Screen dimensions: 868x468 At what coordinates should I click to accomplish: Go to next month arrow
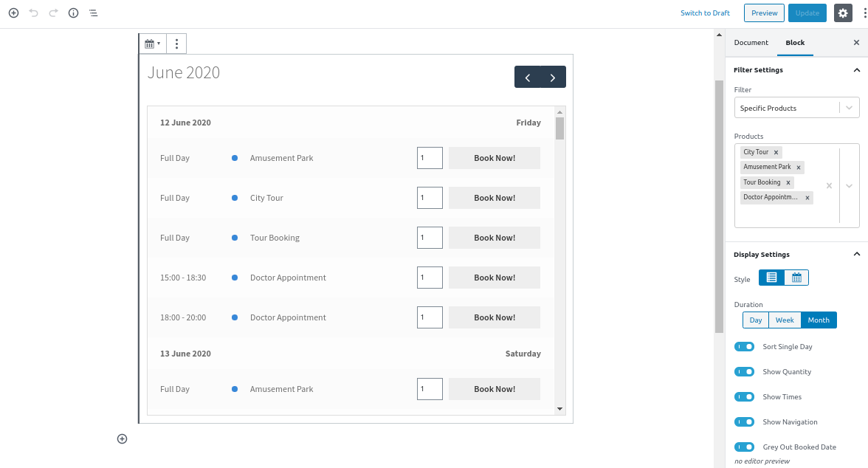[x=552, y=78]
